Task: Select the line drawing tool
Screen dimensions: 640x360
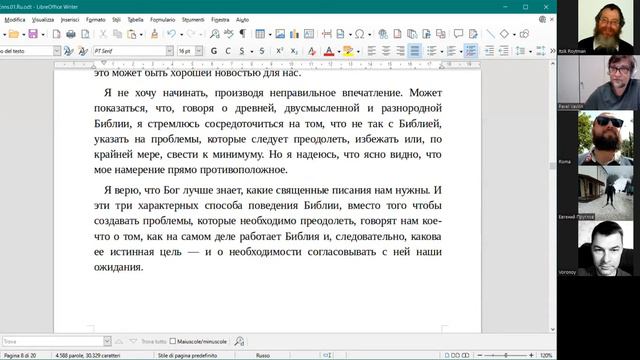Action: (490, 34)
